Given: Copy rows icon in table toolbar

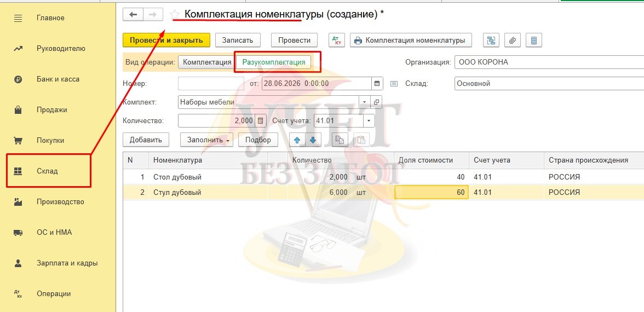Looking at the screenshot, I should click(x=340, y=140).
